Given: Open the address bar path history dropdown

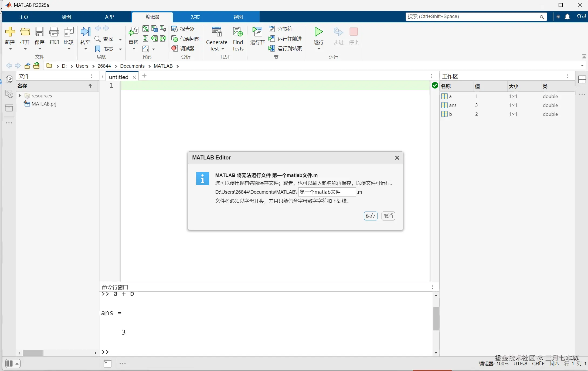Looking at the screenshot, I should [582, 66].
